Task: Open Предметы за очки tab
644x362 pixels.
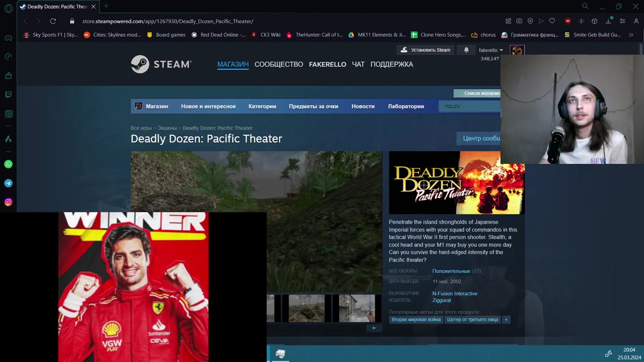Action: click(x=313, y=106)
